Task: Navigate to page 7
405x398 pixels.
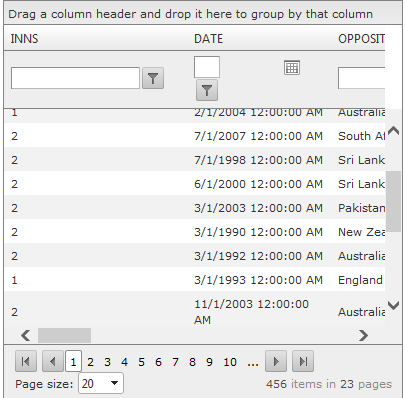Action: point(175,362)
